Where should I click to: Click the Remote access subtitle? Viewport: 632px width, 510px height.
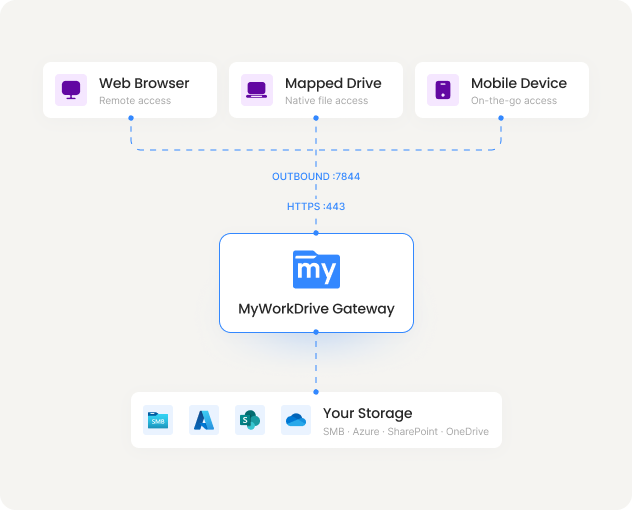(135, 100)
